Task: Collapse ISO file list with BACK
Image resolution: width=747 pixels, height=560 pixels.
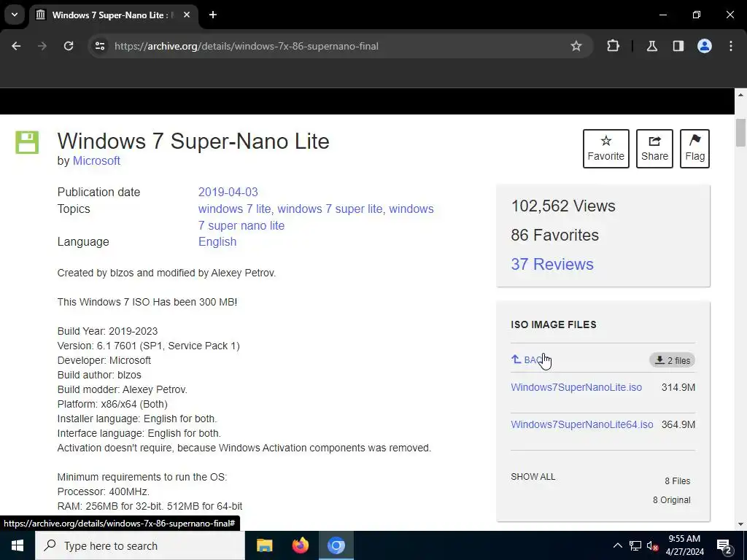Action: click(530, 360)
